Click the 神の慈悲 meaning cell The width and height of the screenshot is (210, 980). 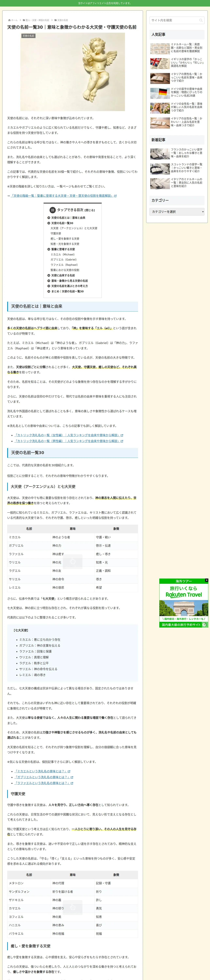coord(72,588)
